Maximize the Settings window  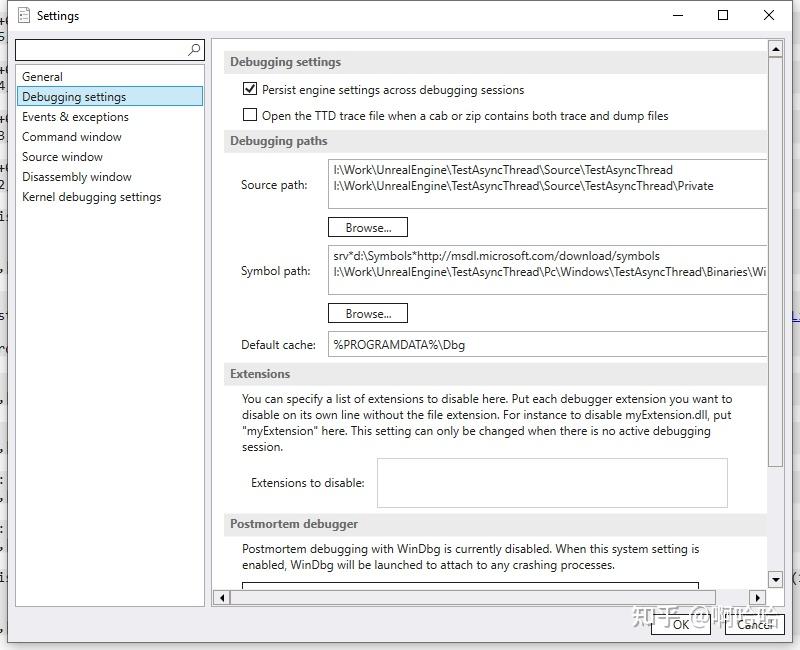[722, 15]
